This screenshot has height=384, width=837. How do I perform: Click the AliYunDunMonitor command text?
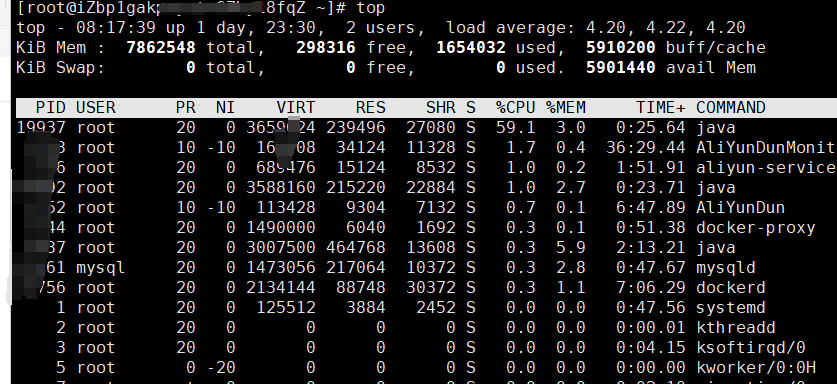pos(766,148)
